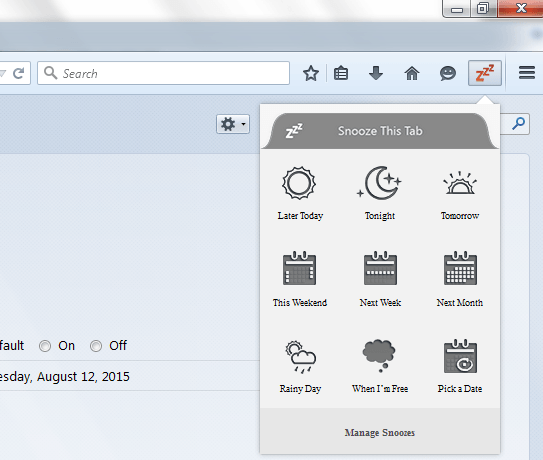Pick This Weekend calendar option

[x=300, y=279]
